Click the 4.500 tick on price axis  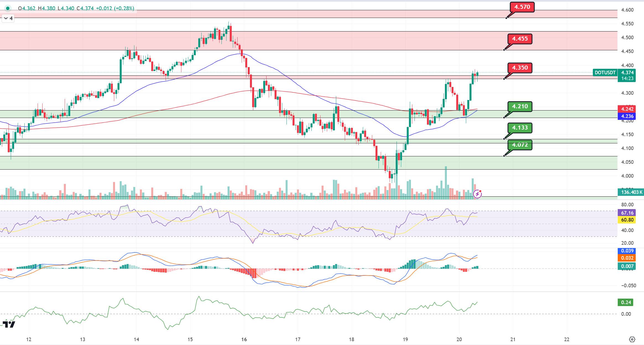[x=627, y=38]
